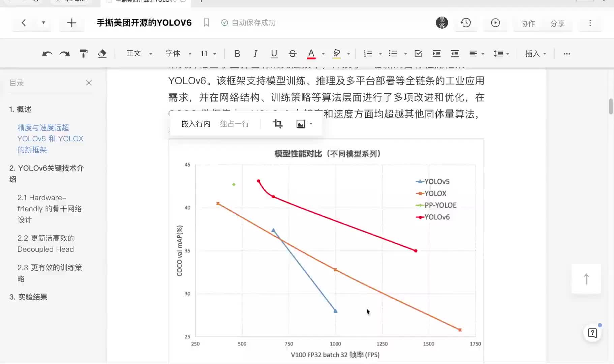This screenshot has width=614, height=364.
Task: Open the user avatar profile
Action: pos(442,23)
